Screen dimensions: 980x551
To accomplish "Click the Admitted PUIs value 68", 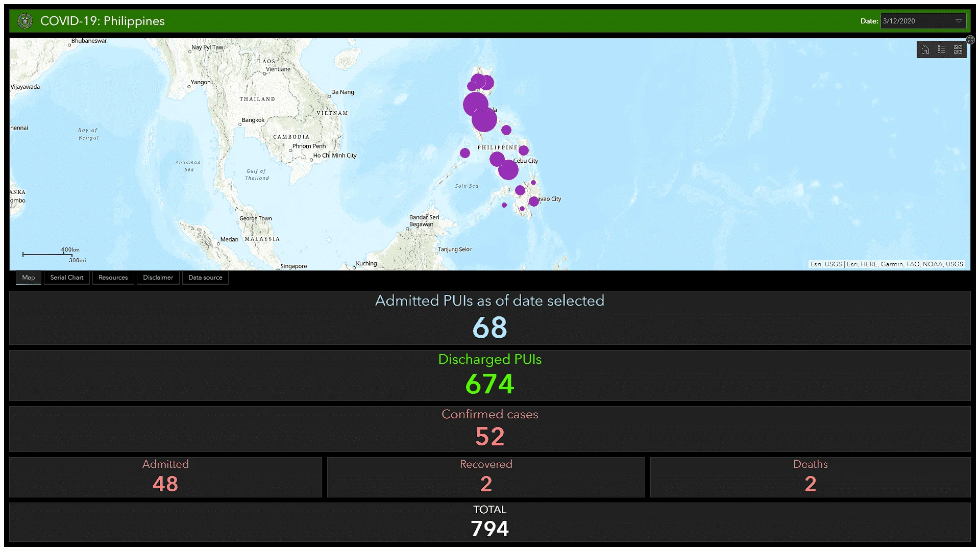I will tap(489, 327).
